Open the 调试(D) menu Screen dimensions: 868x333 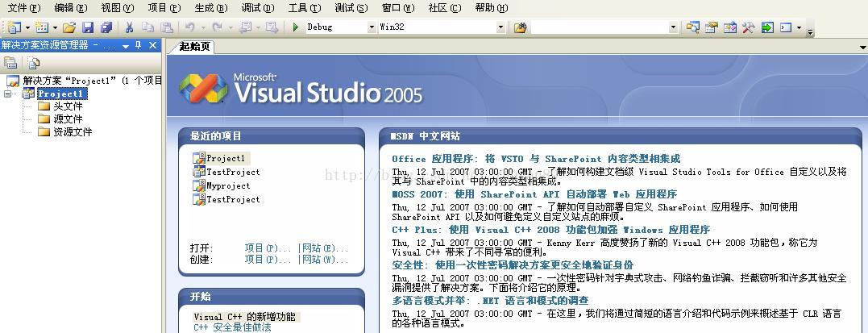(x=257, y=8)
